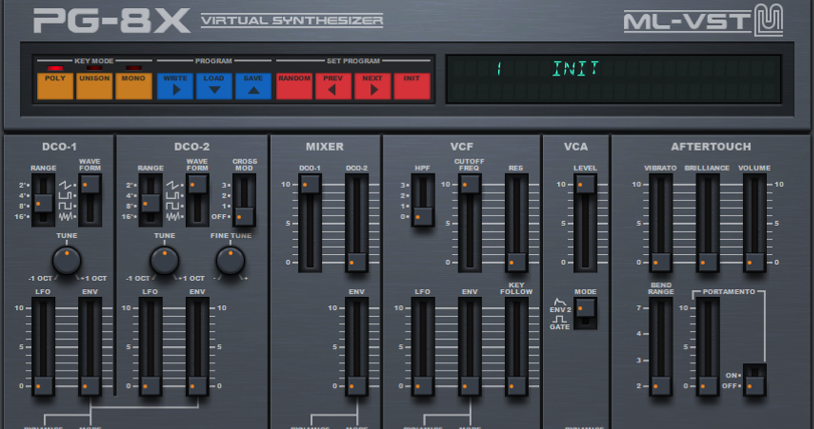The height and width of the screenshot is (429, 814).
Task: Go to previous program with PREV
Action: click(333, 85)
